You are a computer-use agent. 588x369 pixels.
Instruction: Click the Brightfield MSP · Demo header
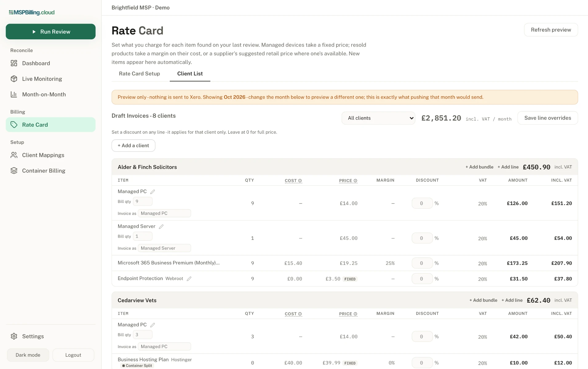[141, 8]
